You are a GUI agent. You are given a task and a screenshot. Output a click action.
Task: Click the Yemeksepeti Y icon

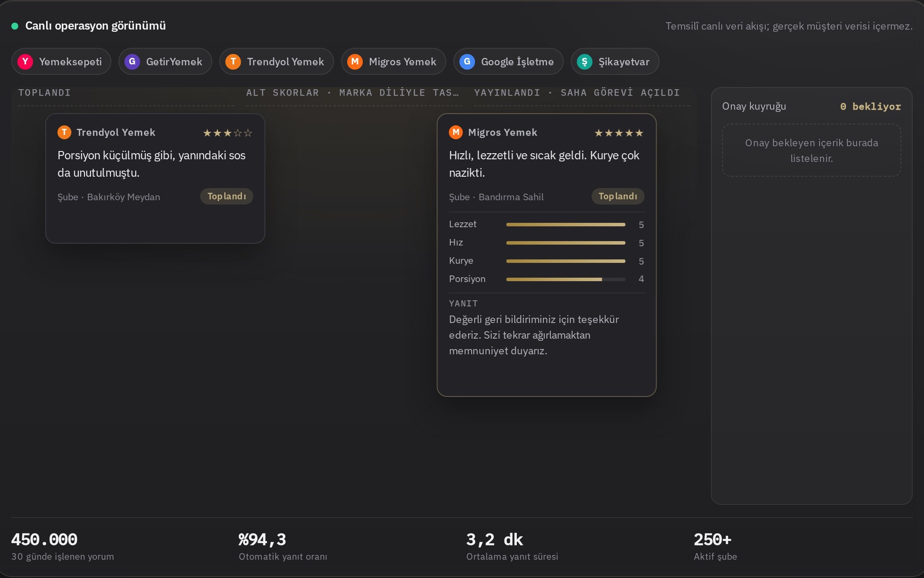pos(25,61)
